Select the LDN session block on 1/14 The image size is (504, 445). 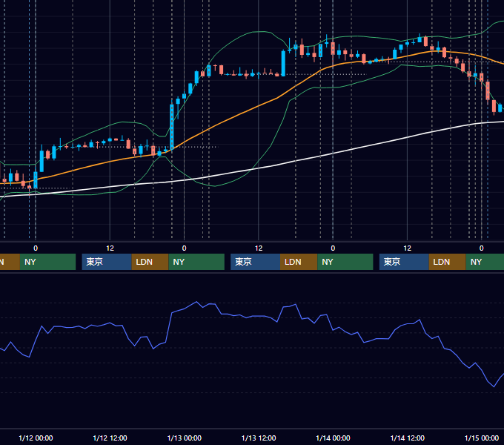coord(448,262)
